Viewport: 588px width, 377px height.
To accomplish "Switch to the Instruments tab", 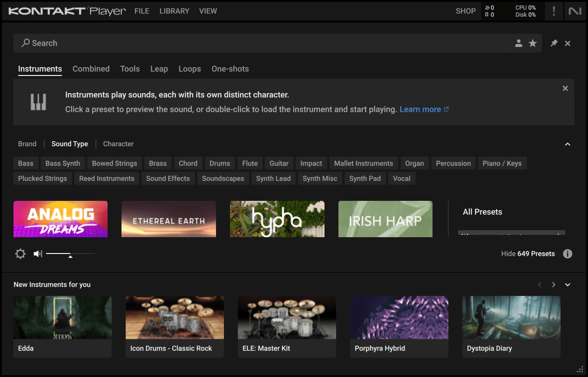I will 40,69.
